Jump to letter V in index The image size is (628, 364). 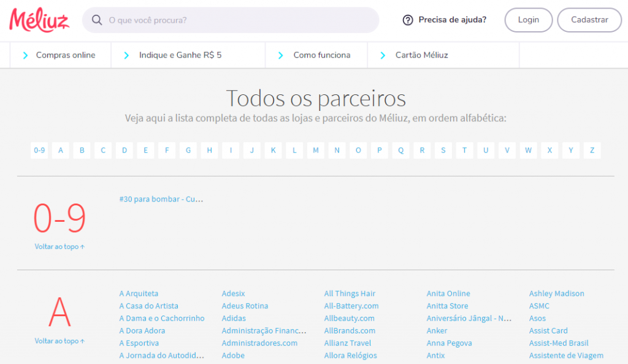point(507,150)
